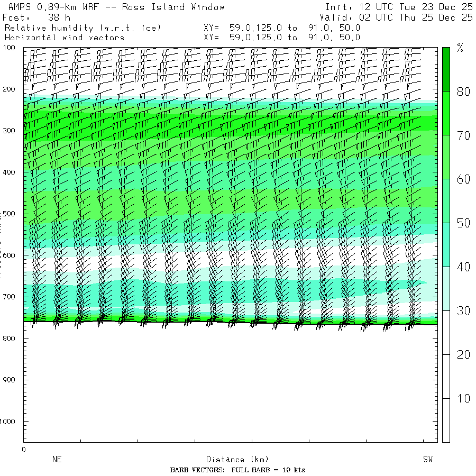
Task: Click the NE label on the distance axis
Action: click(57, 460)
